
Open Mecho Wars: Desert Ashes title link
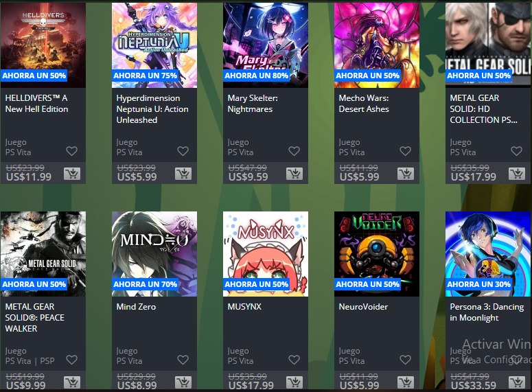(x=364, y=104)
